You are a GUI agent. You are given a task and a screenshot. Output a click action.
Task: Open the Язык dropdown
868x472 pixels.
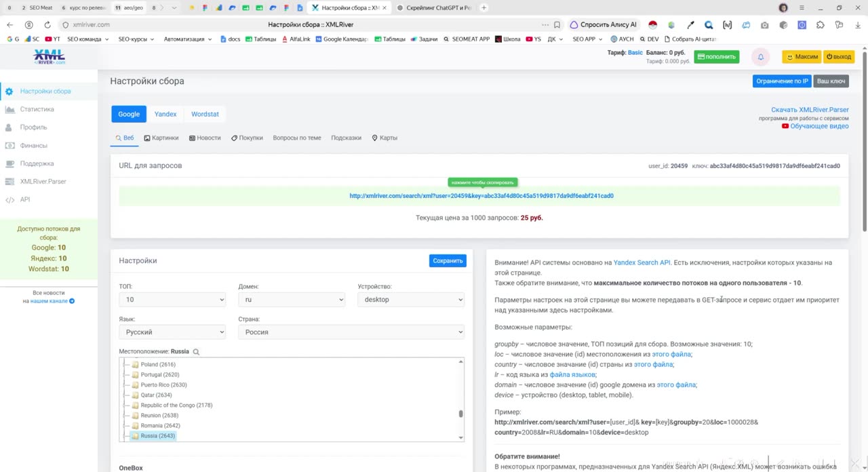[172, 332]
